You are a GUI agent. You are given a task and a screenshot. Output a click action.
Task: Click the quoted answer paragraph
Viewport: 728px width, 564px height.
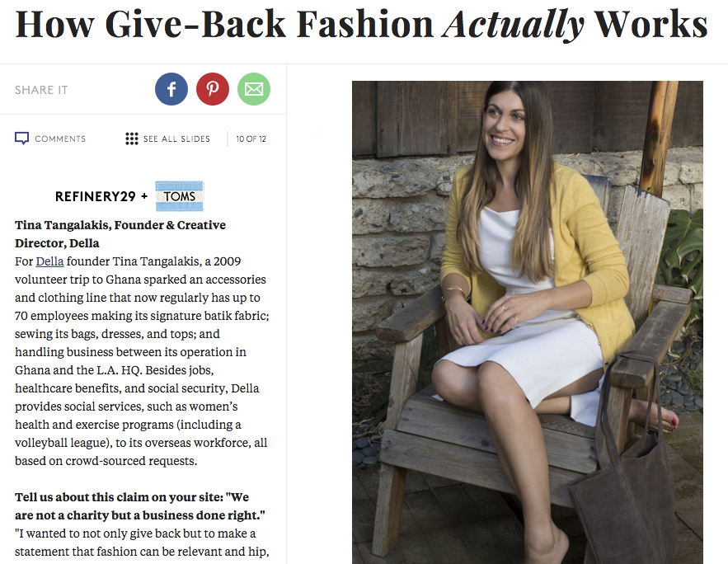click(x=142, y=543)
